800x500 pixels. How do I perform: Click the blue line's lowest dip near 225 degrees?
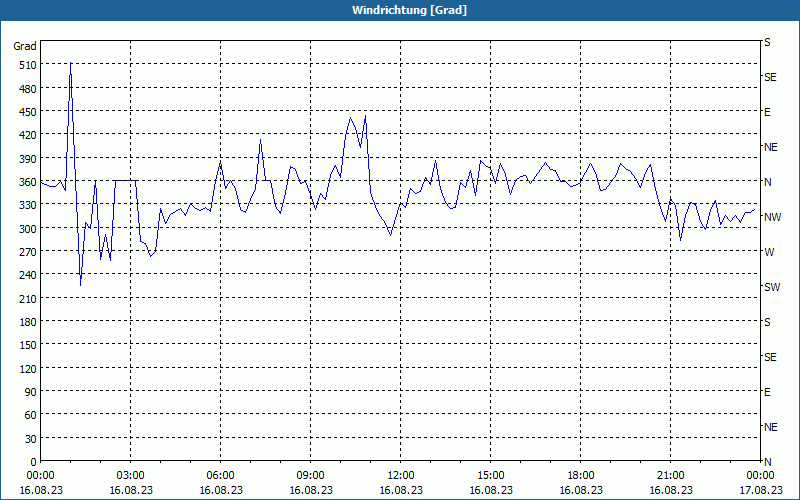click(80, 285)
